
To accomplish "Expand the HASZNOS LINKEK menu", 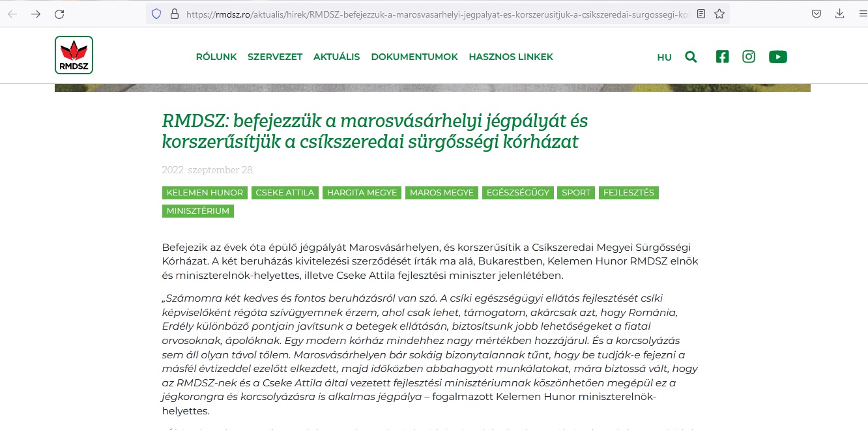I will point(511,57).
